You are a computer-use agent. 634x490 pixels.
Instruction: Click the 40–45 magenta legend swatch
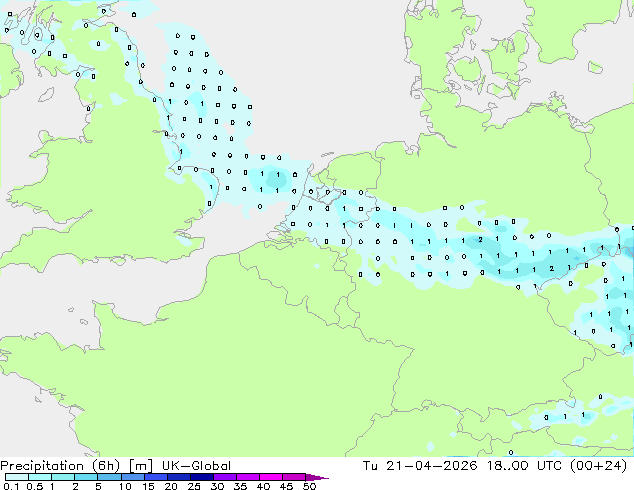coord(270,477)
